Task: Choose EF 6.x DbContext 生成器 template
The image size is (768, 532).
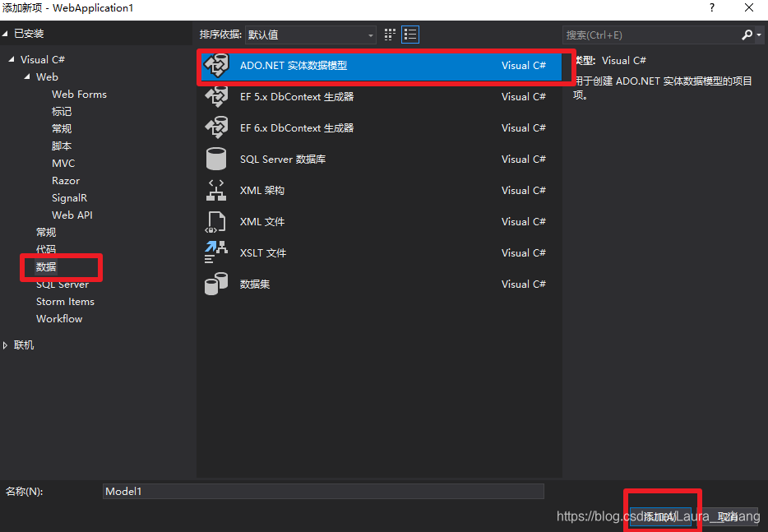Action: [381, 127]
